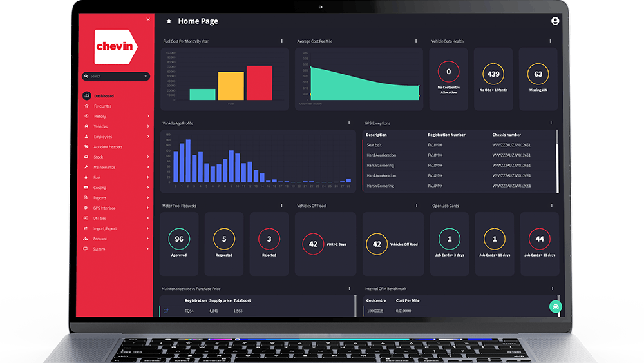Open the user profile icon

coord(555,21)
